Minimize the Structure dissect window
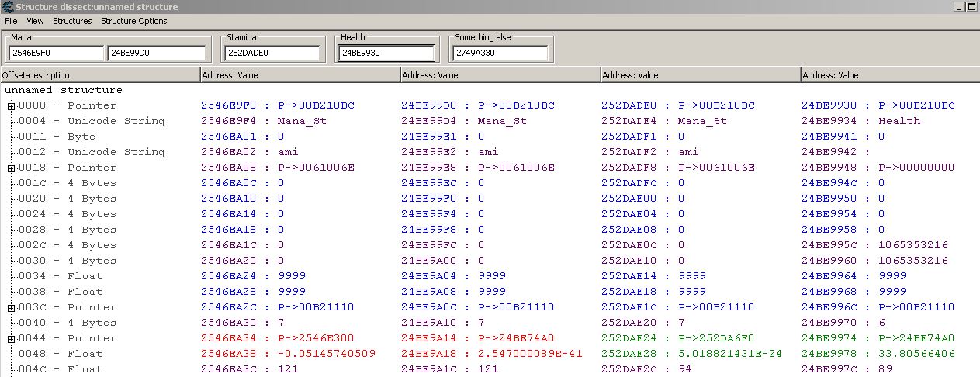The width and height of the screenshot is (980, 377). pos(960,6)
